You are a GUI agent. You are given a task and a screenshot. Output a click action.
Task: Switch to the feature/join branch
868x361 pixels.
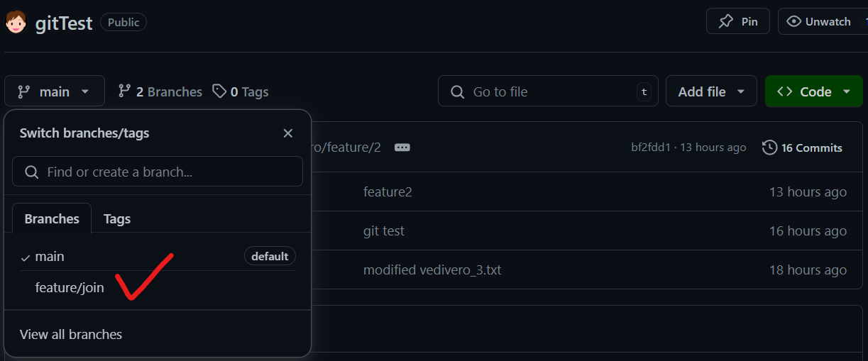coord(70,287)
